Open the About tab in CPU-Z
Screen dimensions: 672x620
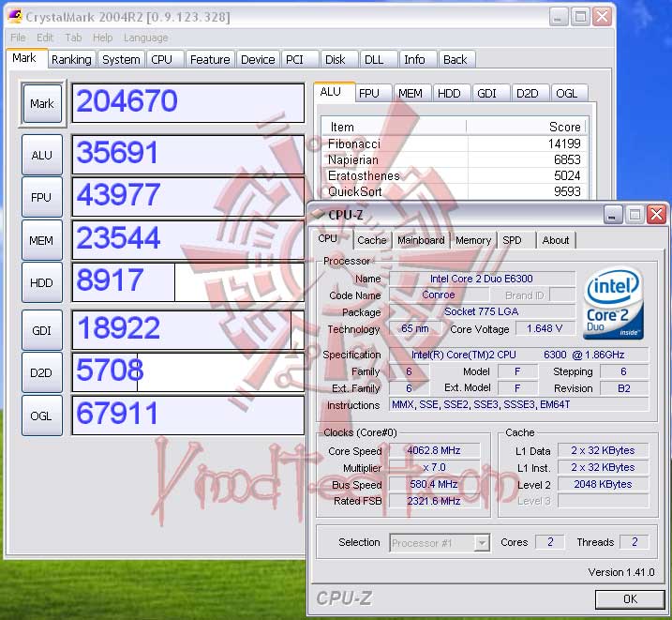[556, 240]
